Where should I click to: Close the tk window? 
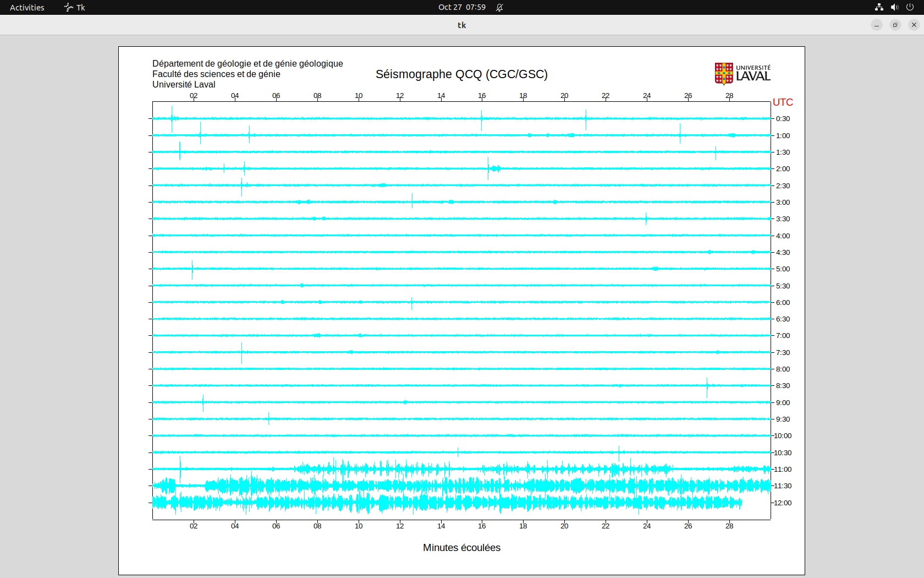[x=914, y=25]
